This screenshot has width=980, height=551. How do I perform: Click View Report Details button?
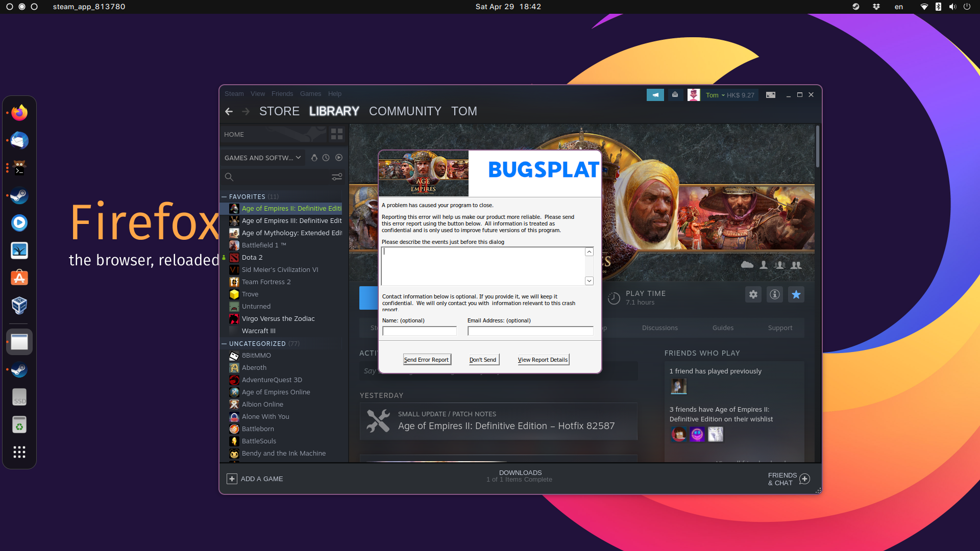(543, 360)
